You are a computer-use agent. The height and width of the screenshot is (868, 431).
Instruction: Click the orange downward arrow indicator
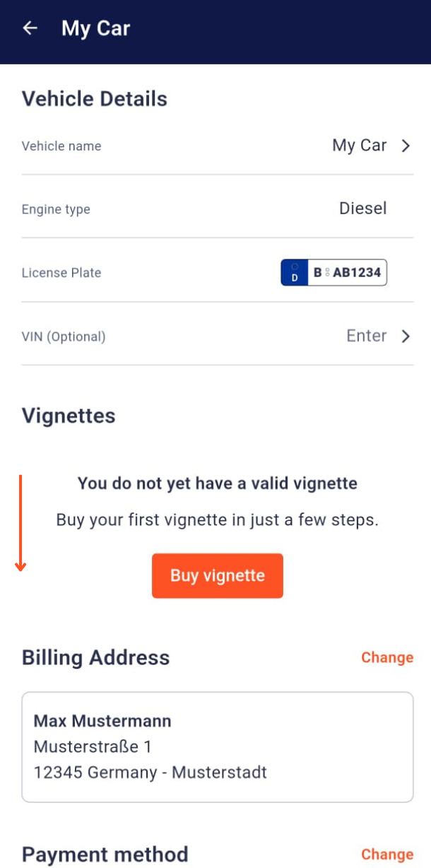(x=21, y=523)
